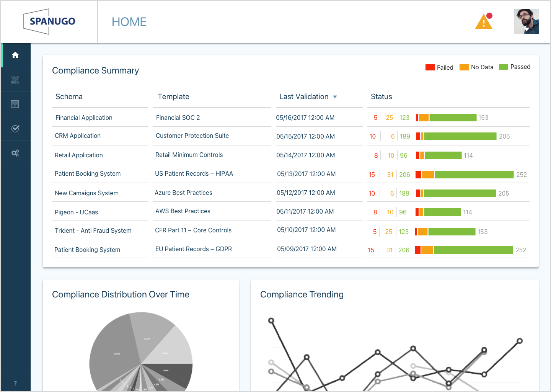The image size is (551, 392).
Task: Click the CRM Application status bar
Action: point(456,136)
